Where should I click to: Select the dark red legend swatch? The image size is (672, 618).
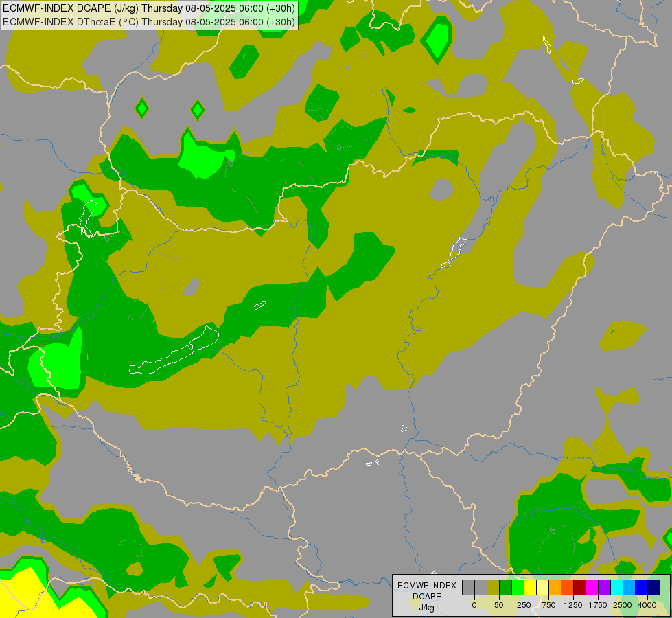coord(579,588)
